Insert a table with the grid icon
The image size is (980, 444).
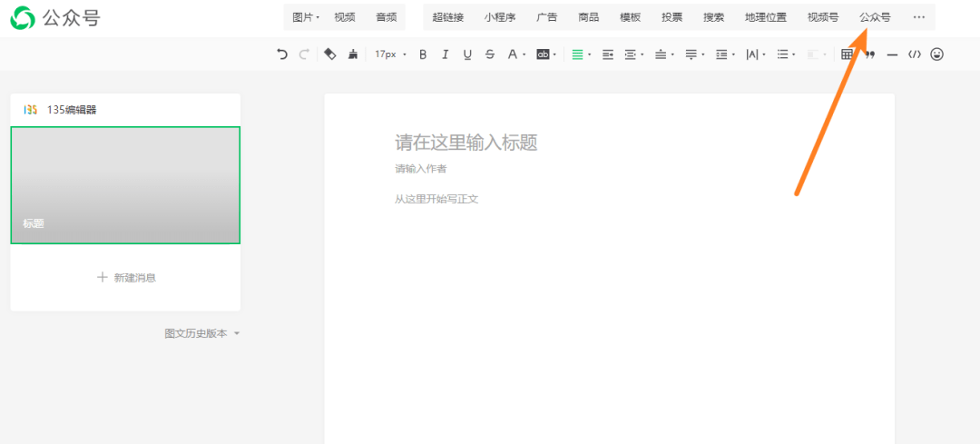pyautogui.click(x=847, y=54)
